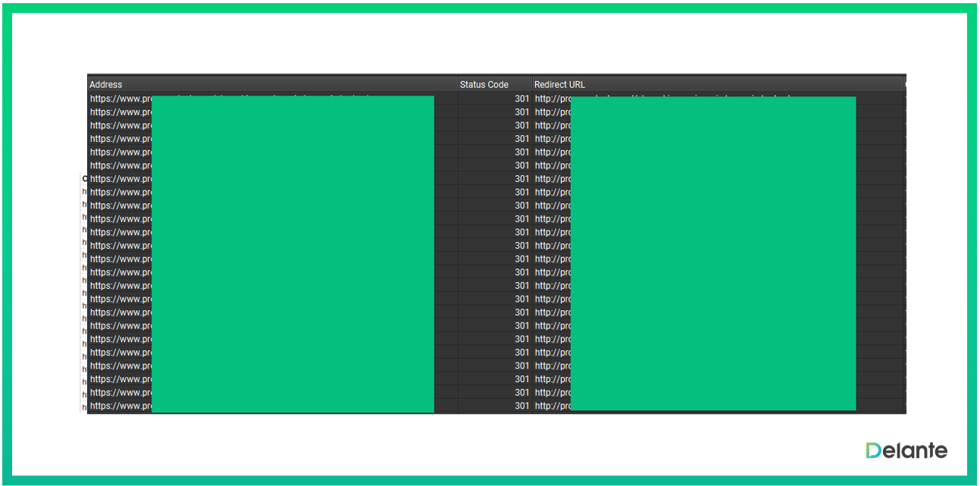The width and height of the screenshot is (980, 486).
Task: Click the 301 status code in first row
Action: click(521, 99)
